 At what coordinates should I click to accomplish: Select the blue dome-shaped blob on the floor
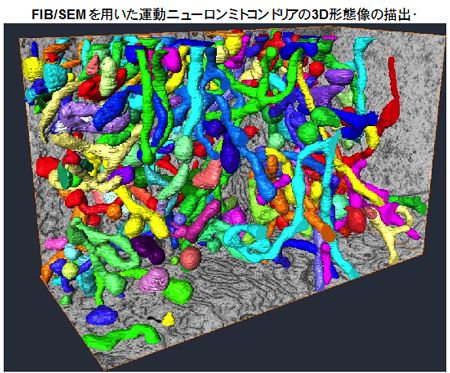[101, 315]
